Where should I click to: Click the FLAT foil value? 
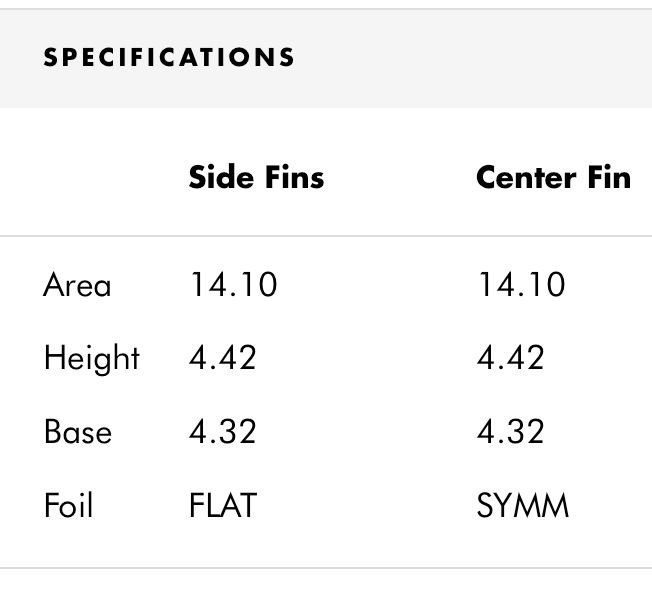coord(223,505)
